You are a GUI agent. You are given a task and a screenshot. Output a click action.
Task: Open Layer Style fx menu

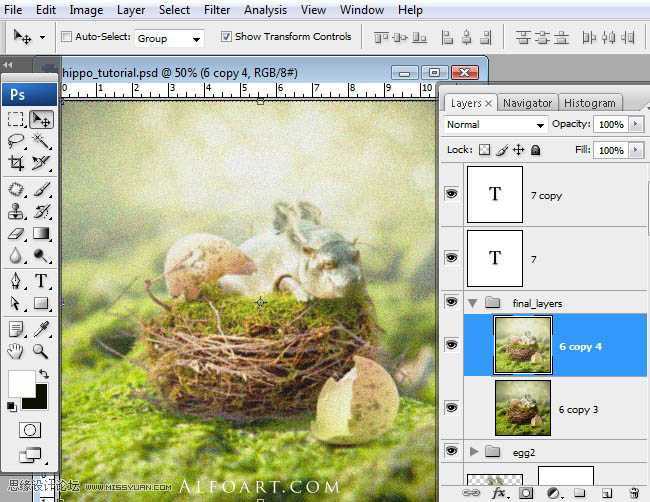(x=500, y=493)
